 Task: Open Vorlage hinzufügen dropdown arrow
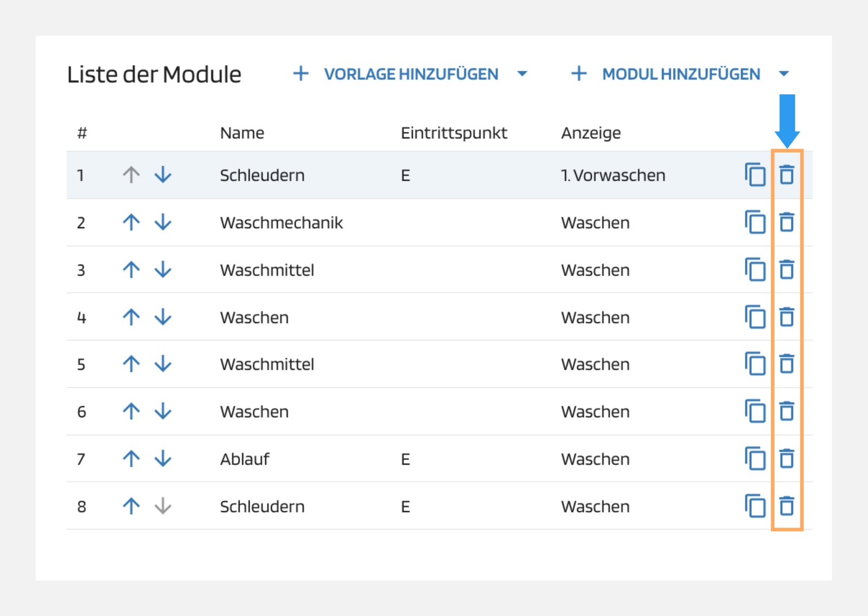pyautogui.click(x=522, y=74)
